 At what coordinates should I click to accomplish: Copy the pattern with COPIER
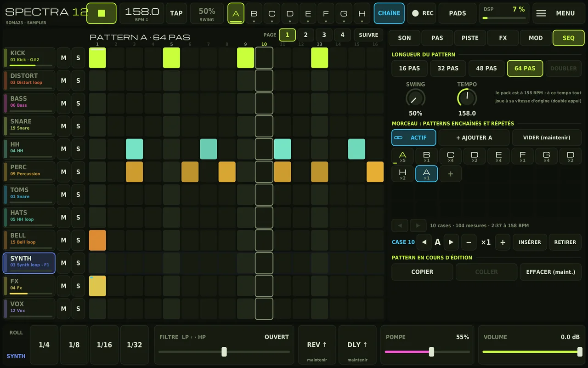click(422, 272)
